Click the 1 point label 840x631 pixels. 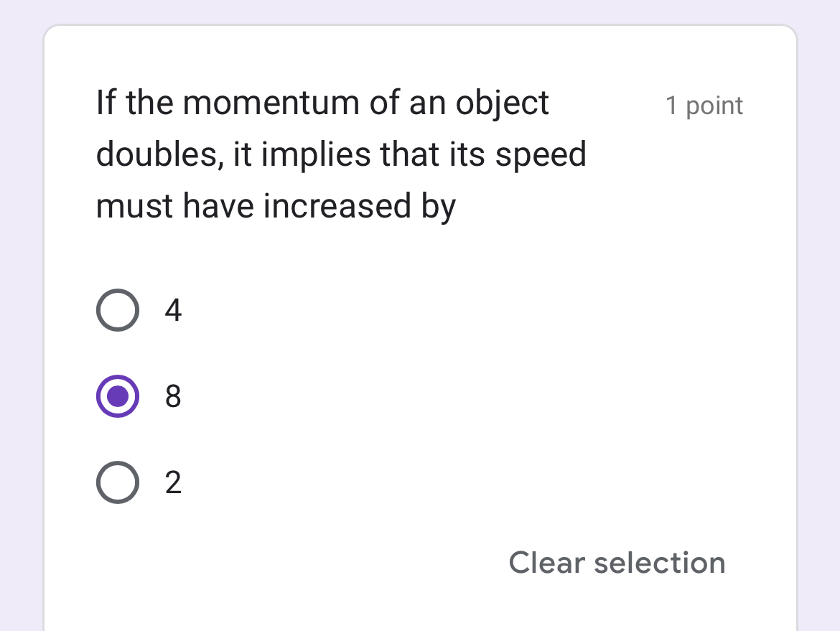point(704,106)
